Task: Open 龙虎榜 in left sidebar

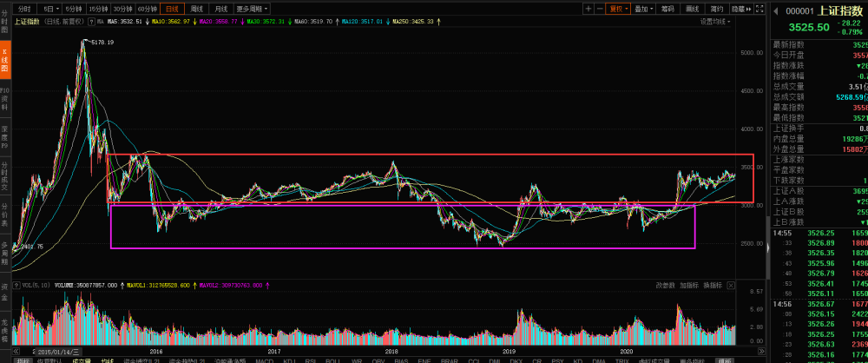Action: 5,328
